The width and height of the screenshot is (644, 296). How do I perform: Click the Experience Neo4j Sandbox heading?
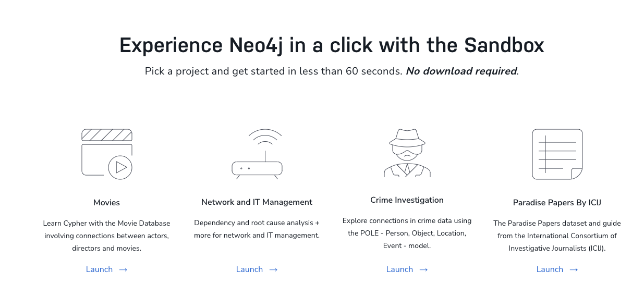click(x=332, y=45)
